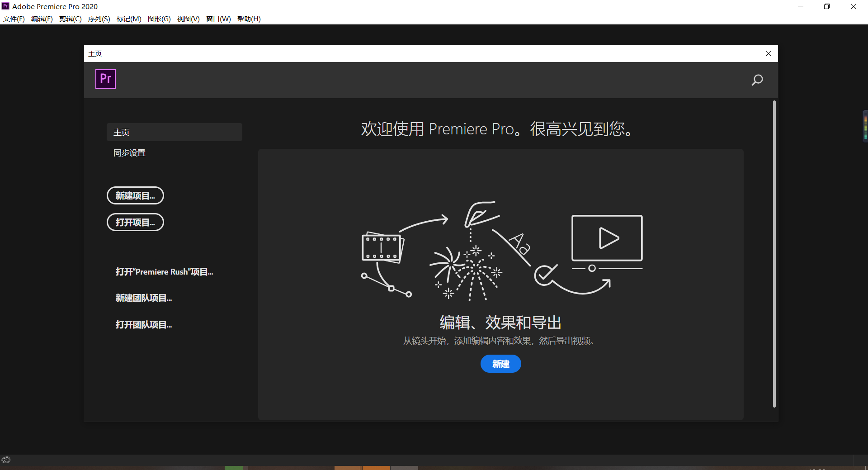Open the 视图(V) menu
The height and width of the screenshot is (470, 868).
pos(189,19)
